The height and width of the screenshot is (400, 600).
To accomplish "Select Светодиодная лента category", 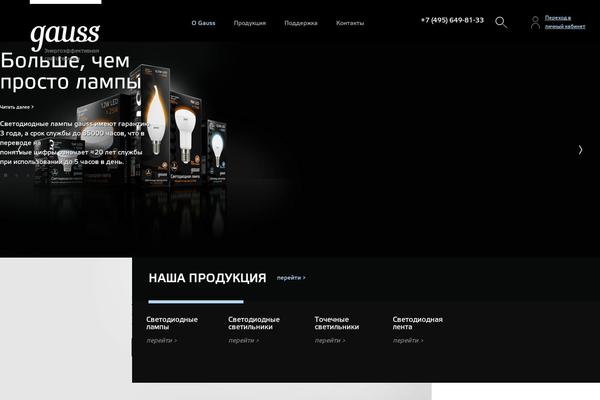I will pos(417,323).
